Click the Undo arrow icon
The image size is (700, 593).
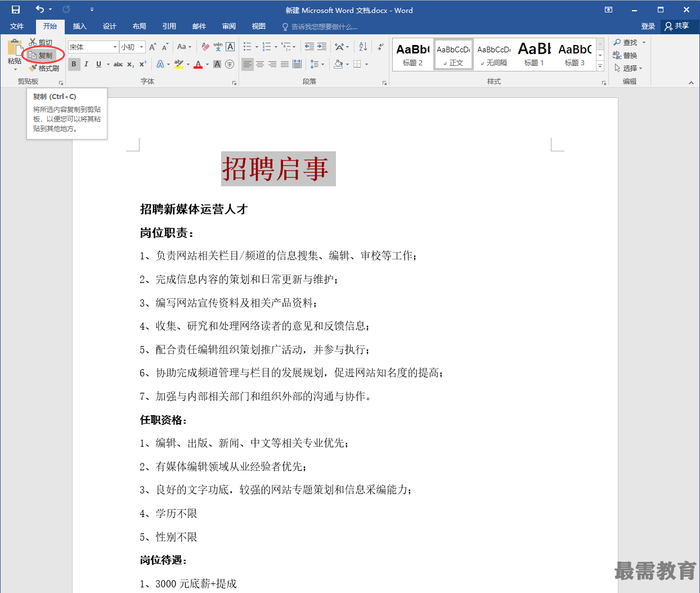[x=40, y=10]
